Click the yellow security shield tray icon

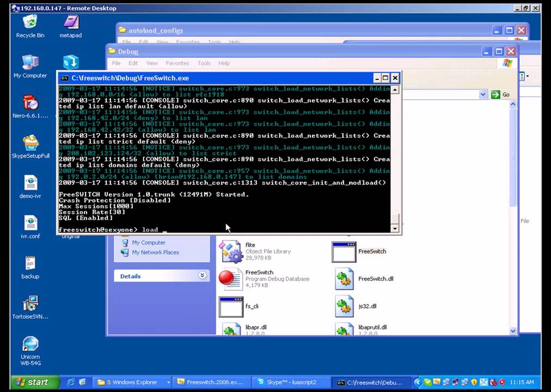pyautogui.click(x=474, y=382)
